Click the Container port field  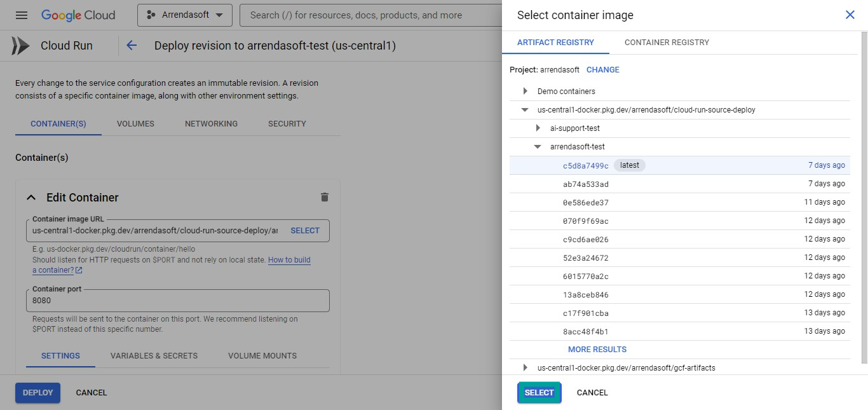point(178,301)
